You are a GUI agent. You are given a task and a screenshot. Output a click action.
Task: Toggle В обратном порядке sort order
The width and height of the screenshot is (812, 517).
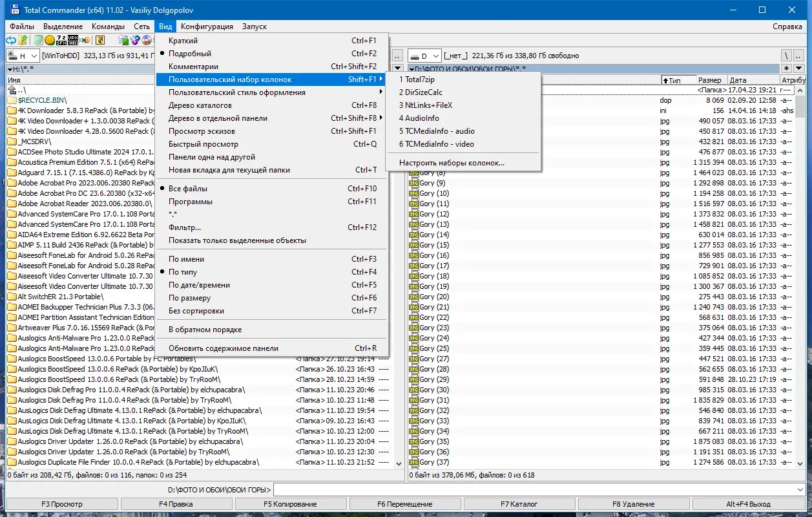[x=272, y=330]
